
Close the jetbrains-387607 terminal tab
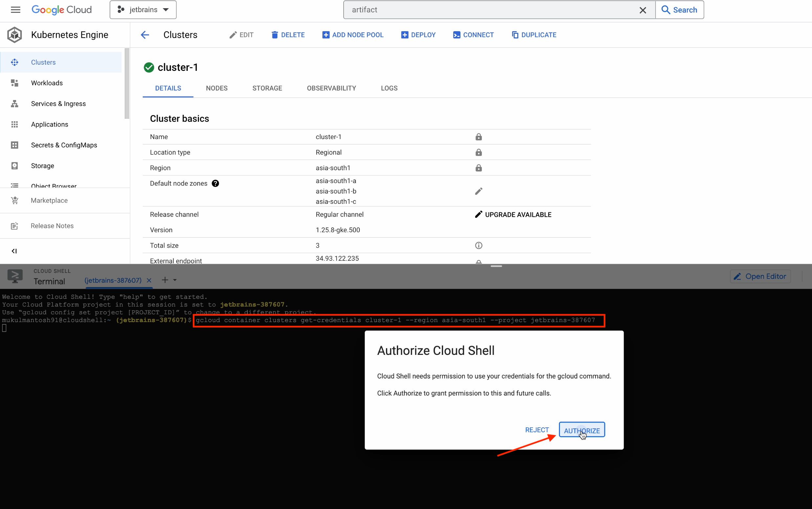[149, 280]
